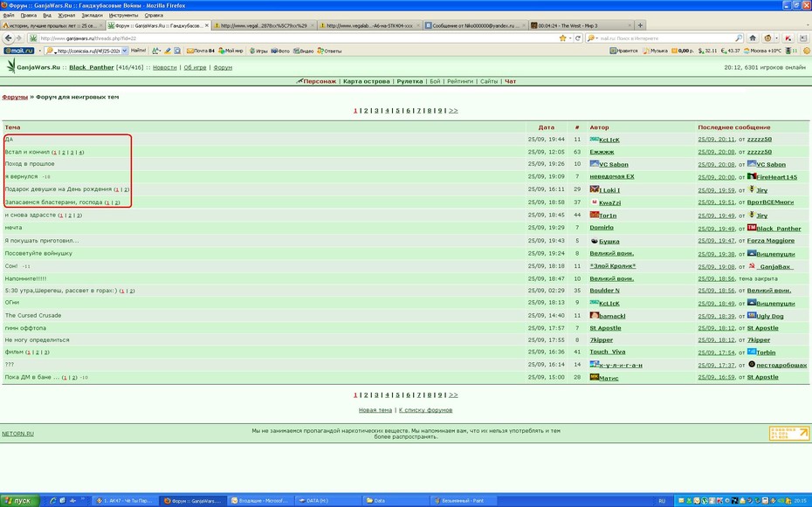The image size is (812, 507).
Task: Click the GanjaWars leaf logo
Action: (10, 65)
